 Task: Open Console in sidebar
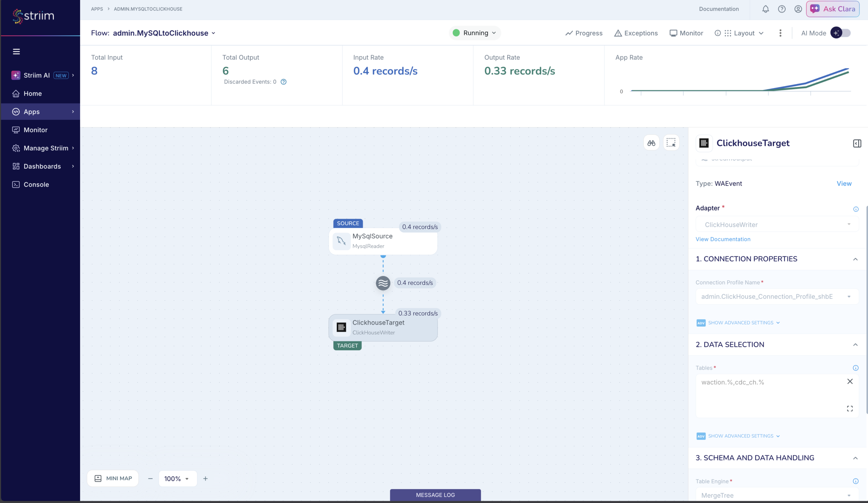(x=41, y=185)
